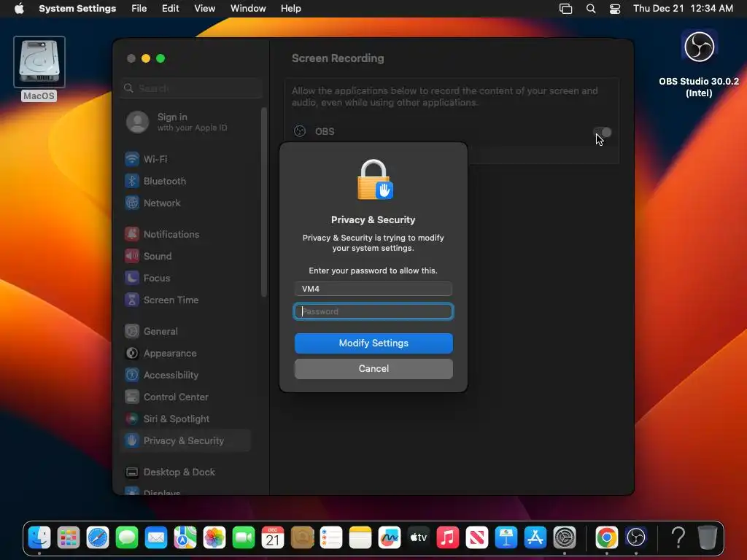Open the Apple menu

click(19, 9)
